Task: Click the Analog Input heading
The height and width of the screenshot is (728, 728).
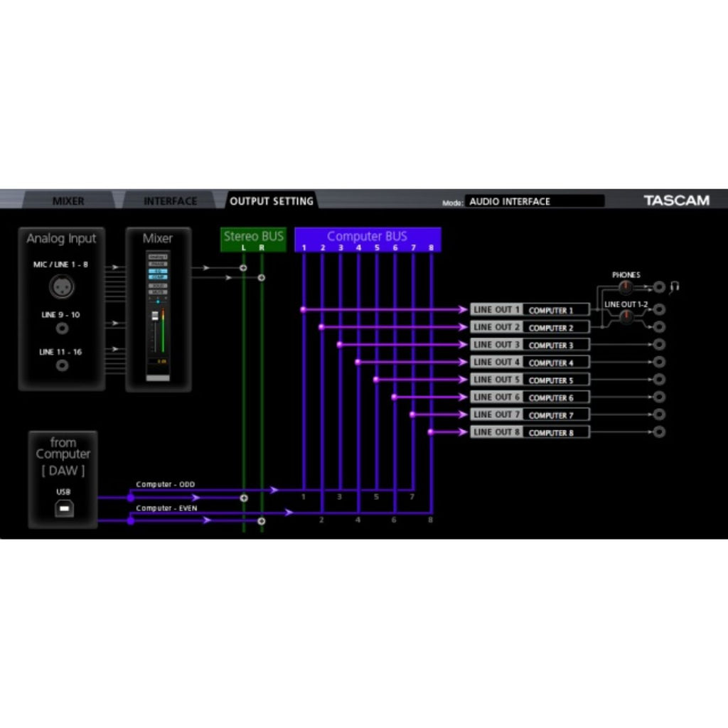Action: click(x=61, y=239)
